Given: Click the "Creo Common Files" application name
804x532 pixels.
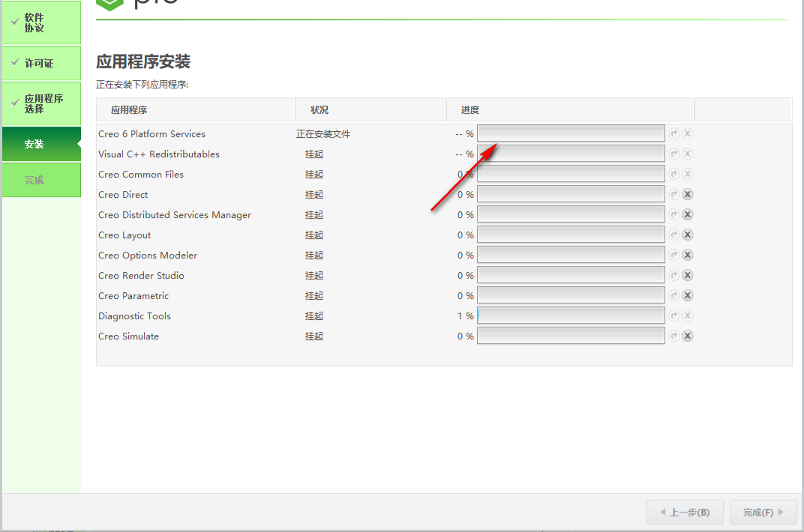Looking at the screenshot, I should [x=141, y=174].
